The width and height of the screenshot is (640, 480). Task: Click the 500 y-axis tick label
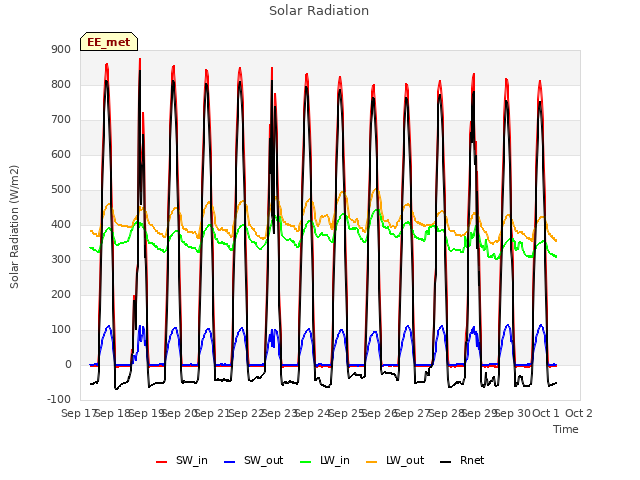[x=61, y=190]
